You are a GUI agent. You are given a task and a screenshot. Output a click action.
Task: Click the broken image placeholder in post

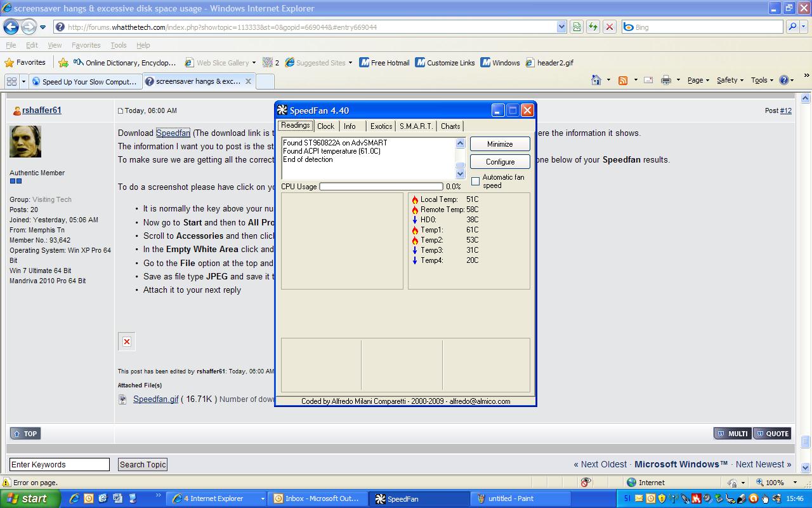click(x=127, y=342)
